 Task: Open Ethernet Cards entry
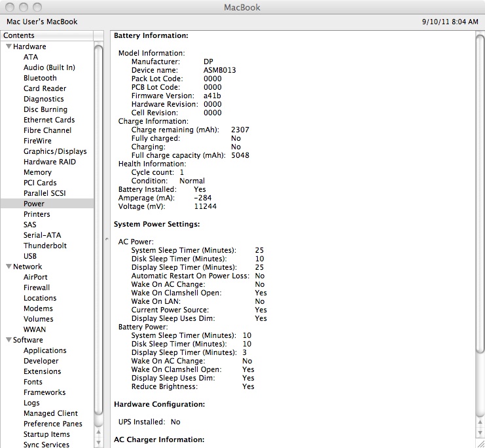point(49,120)
